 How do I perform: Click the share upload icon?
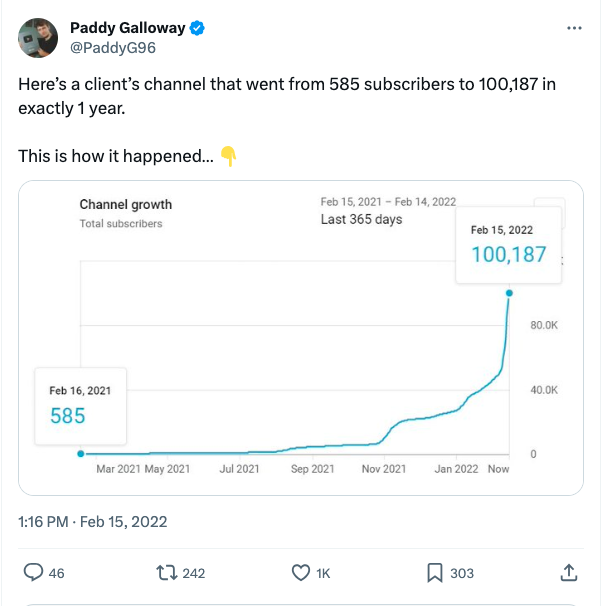pos(569,572)
